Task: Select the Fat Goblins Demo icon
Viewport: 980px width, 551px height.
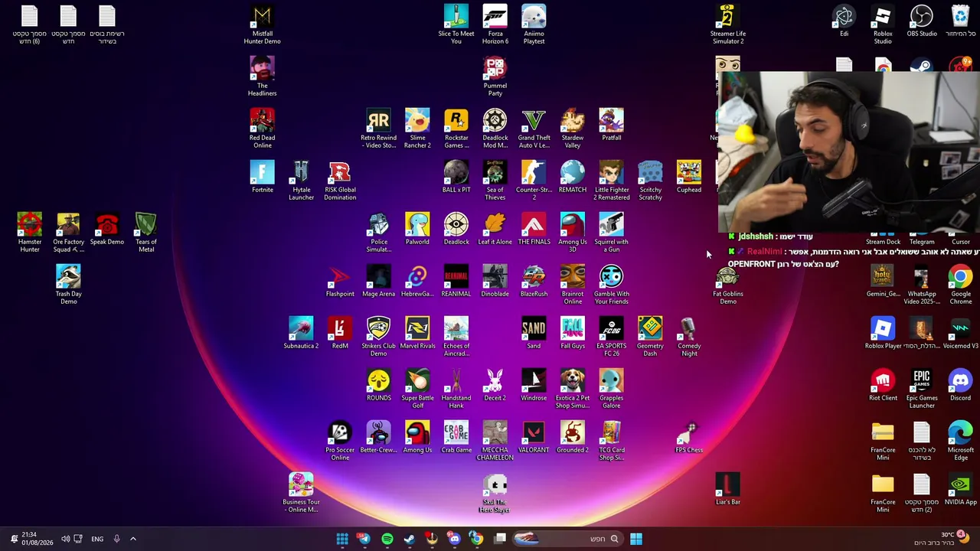Action: (727, 285)
